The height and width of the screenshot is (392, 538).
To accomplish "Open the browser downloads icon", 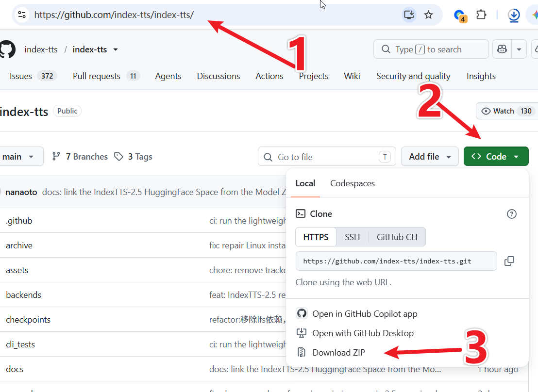I will [x=514, y=15].
